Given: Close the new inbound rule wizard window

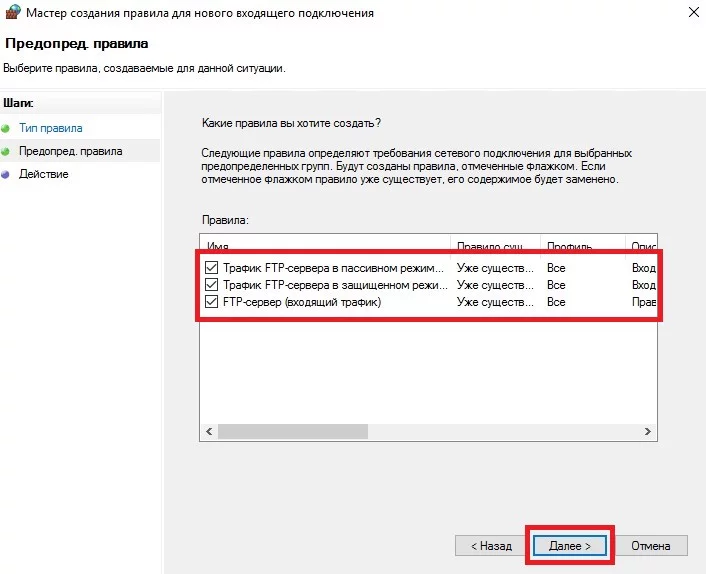Looking at the screenshot, I should pyautogui.click(x=694, y=12).
